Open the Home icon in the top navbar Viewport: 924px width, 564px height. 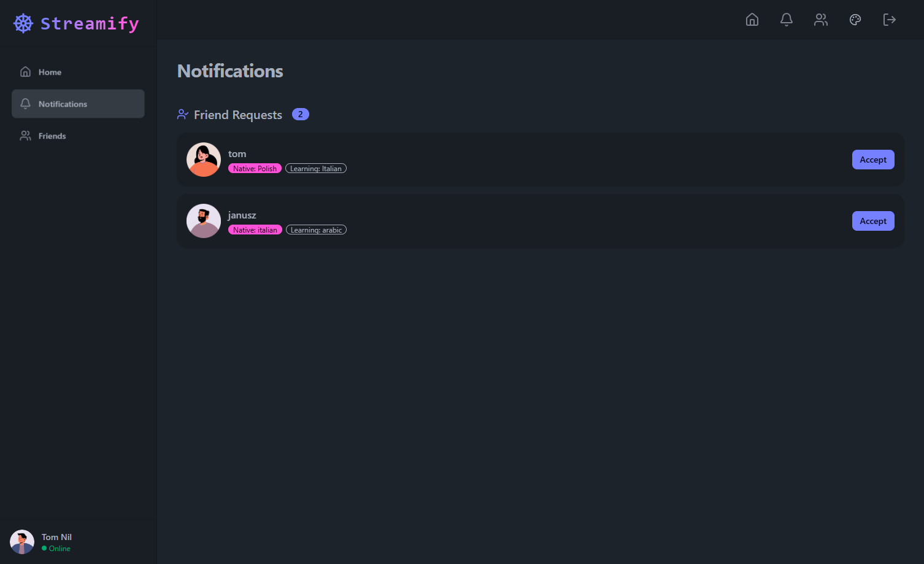[x=752, y=20]
